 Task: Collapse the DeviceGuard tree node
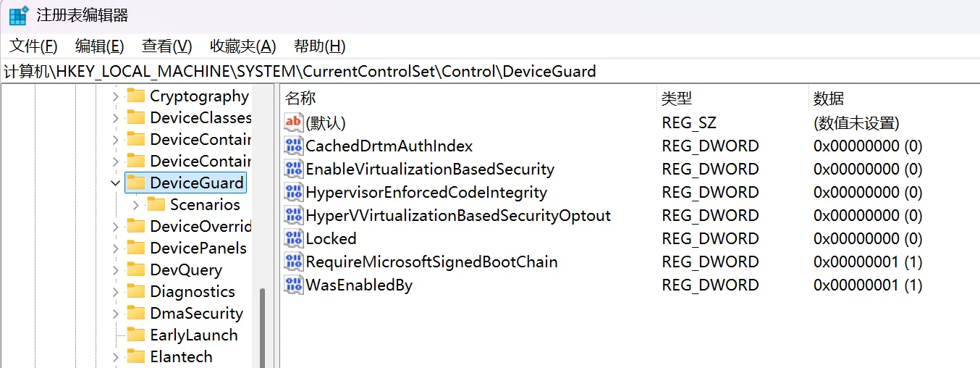[x=115, y=183]
